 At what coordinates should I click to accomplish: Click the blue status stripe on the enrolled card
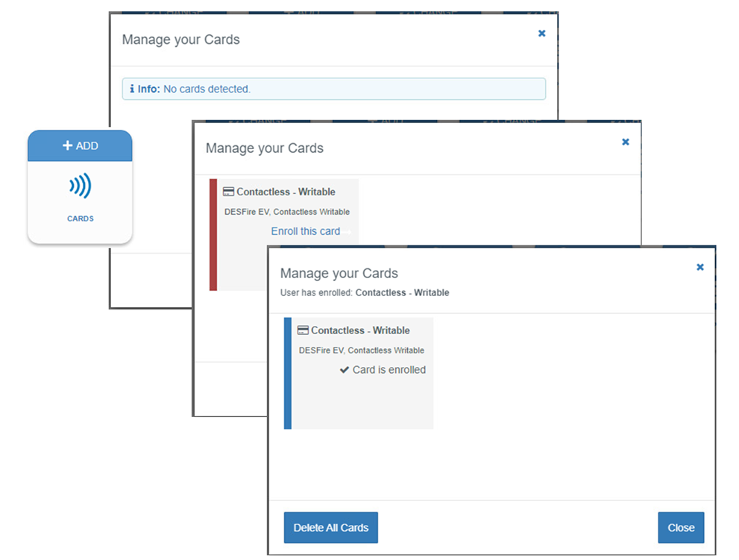coord(288,373)
